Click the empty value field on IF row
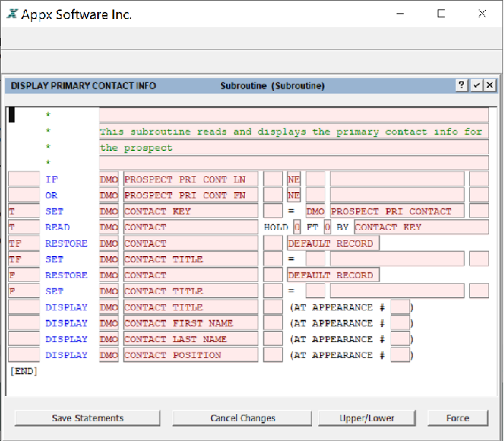The width and height of the screenshot is (504, 441). pyautogui.click(x=397, y=179)
